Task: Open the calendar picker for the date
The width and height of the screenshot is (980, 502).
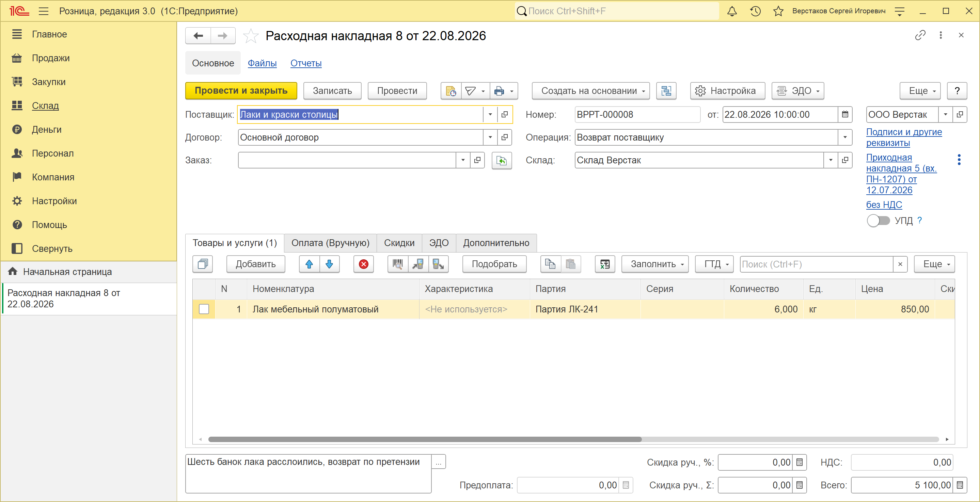Action: coord(845,114)
